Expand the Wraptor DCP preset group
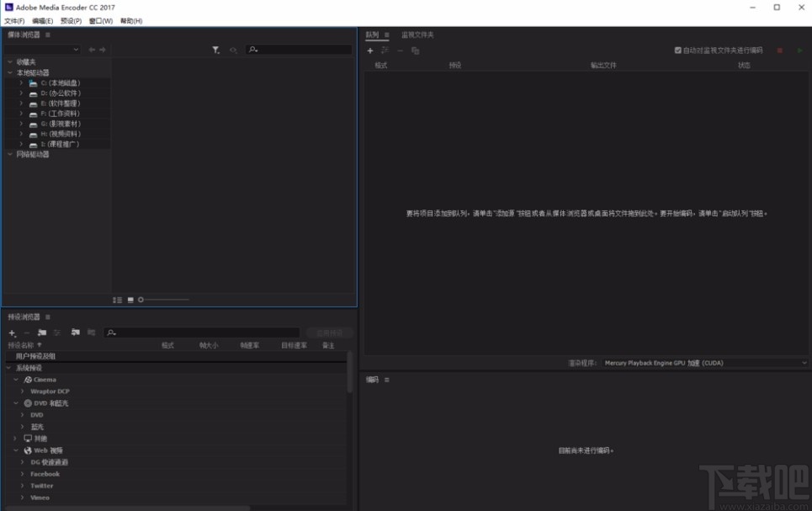The image size is (812, 511). 22,391
